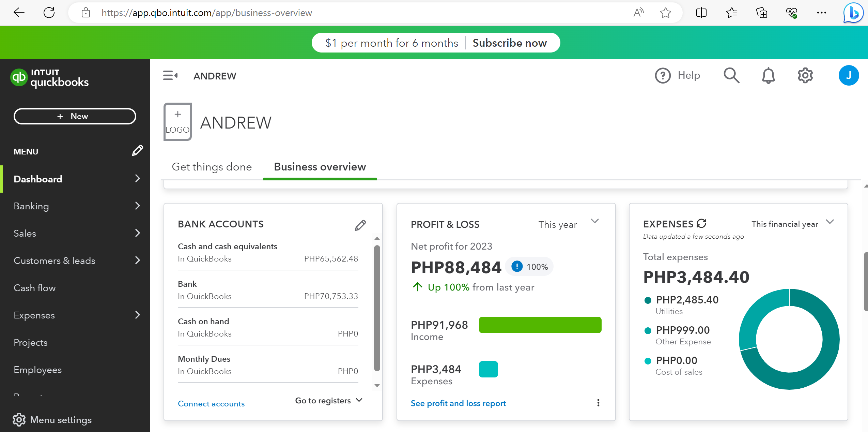The width and height of the screenshot is (868, 432).
Task: Switch to Get things done tab
Action: point(212,167)
